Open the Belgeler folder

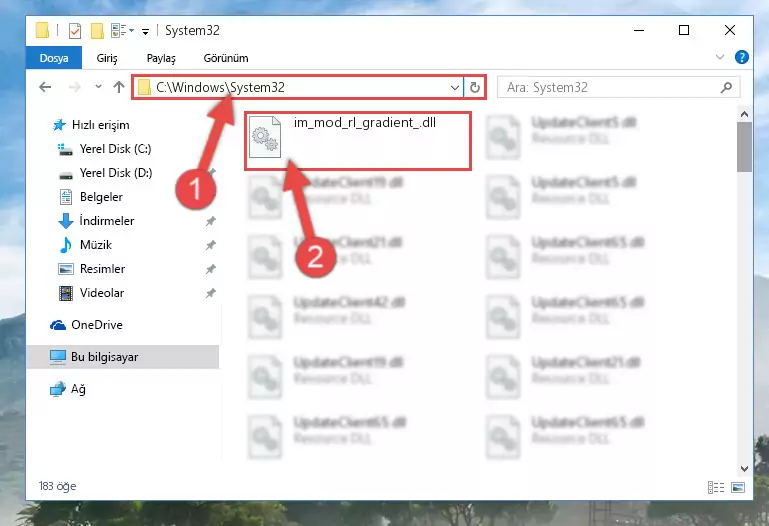pyautogui.click(x=101, y=197)
